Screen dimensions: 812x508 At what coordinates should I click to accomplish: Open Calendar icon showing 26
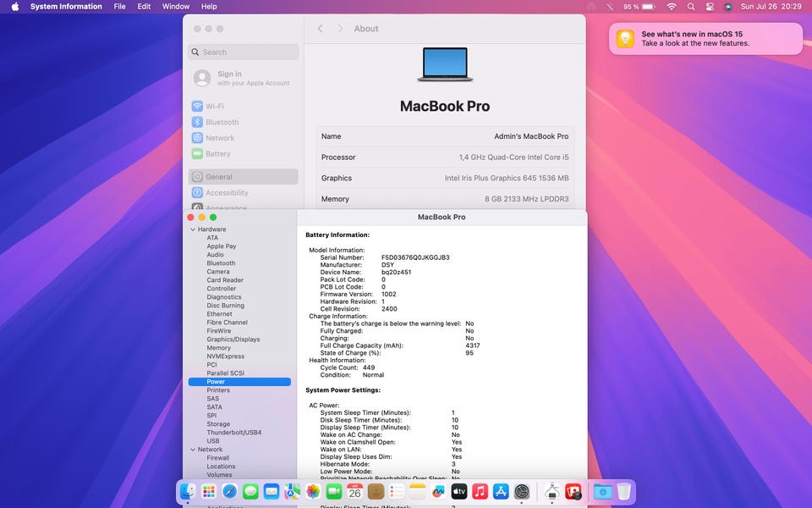354,491
